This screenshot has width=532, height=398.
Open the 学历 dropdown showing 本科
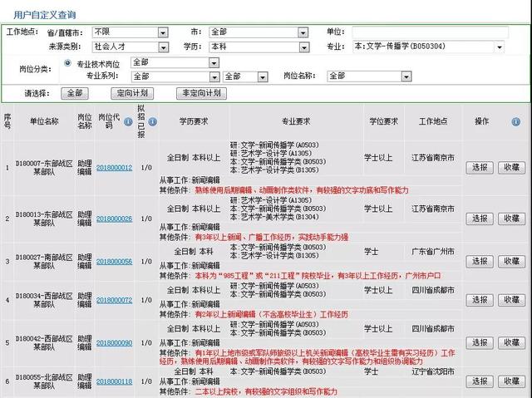point(259,47)
